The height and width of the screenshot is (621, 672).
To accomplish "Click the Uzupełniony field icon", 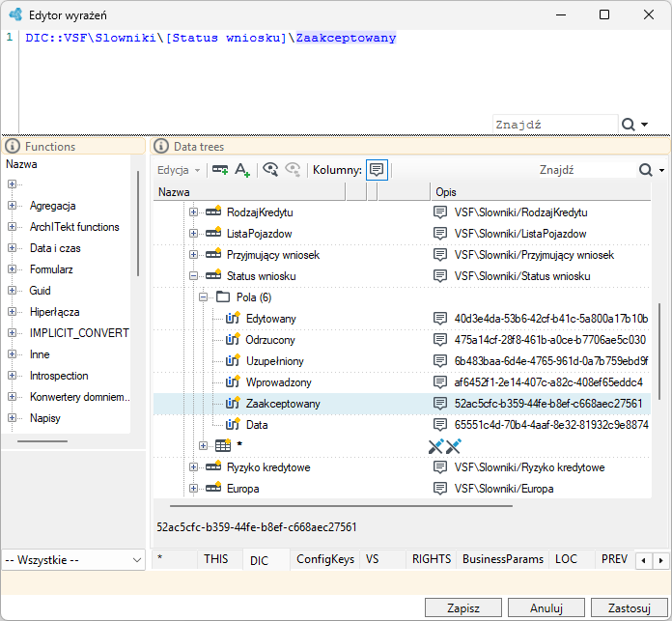I will point(233,360).
